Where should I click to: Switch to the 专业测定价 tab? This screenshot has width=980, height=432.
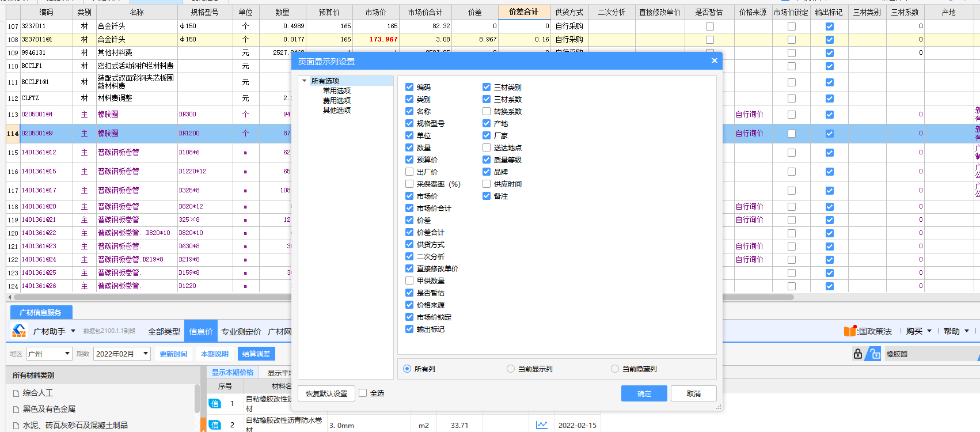click(x=241, y=332)
